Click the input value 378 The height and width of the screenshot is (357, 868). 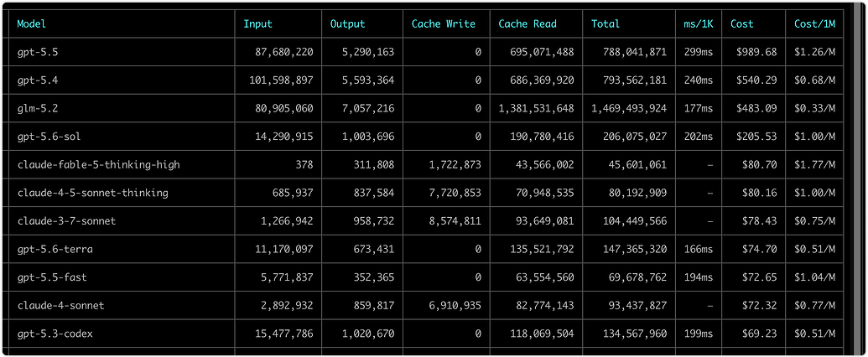point(304,164)
